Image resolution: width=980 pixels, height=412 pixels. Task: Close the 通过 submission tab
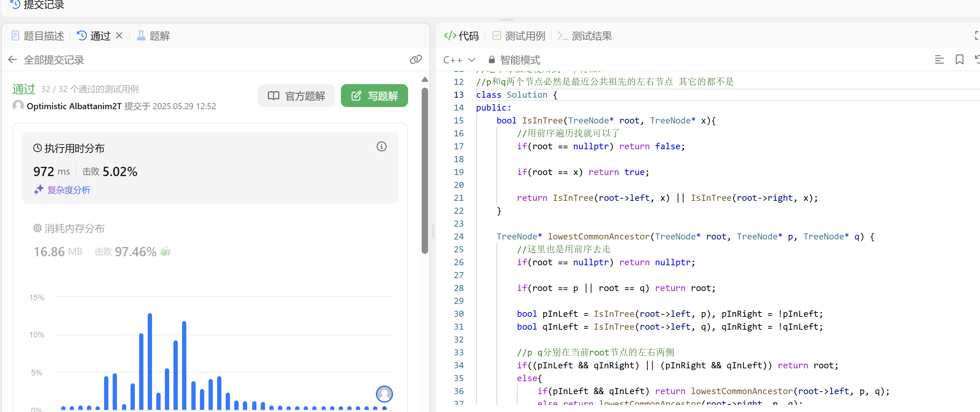coord(119,36)
